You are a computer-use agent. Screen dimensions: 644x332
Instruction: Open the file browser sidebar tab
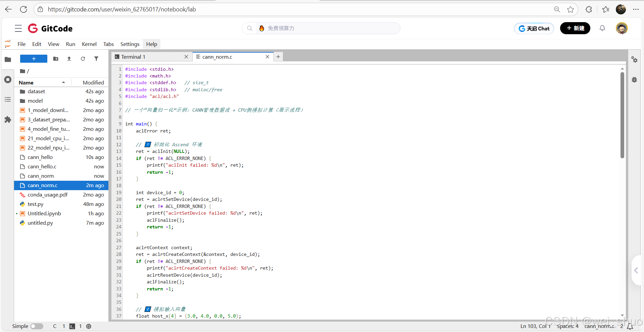[x=8, y=60]
